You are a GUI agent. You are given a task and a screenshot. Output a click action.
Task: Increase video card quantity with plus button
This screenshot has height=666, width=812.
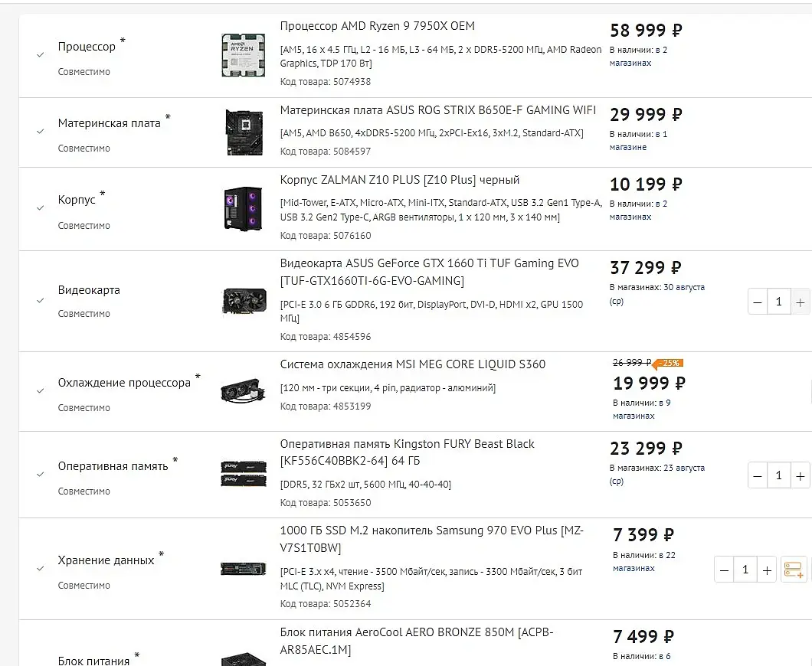[x=800, y=302]
